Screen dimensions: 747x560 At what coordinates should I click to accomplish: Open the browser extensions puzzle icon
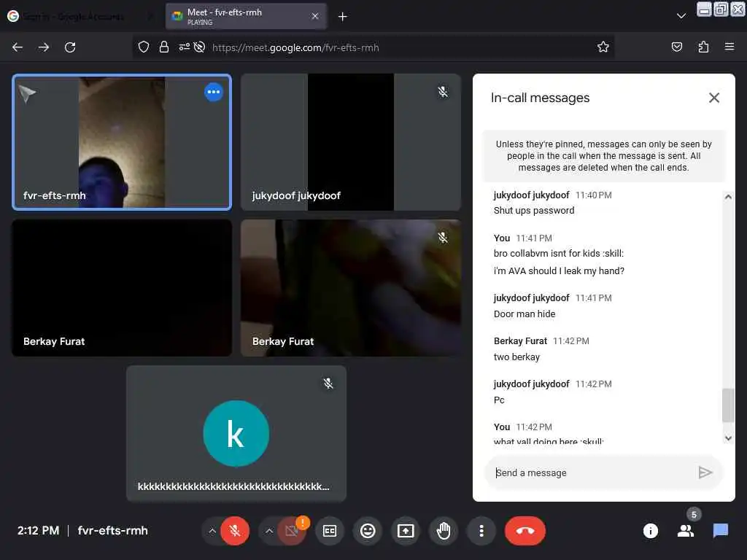pos(703,47)
